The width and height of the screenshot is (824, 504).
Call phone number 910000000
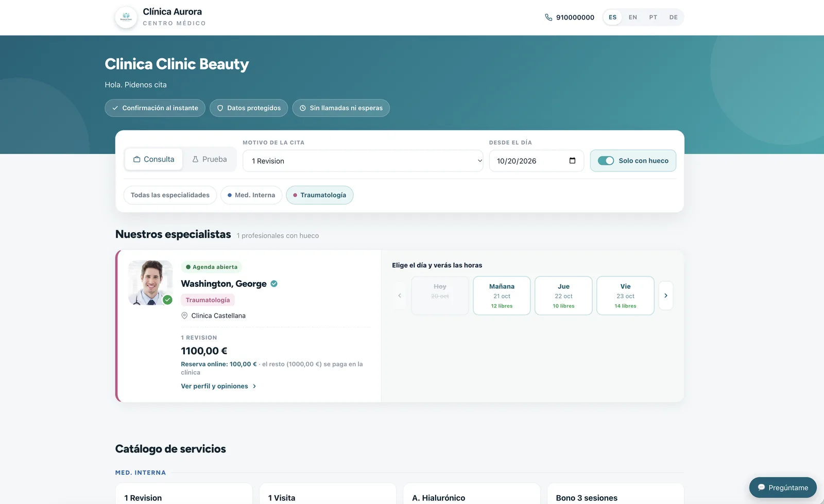[x=575, y=18]
